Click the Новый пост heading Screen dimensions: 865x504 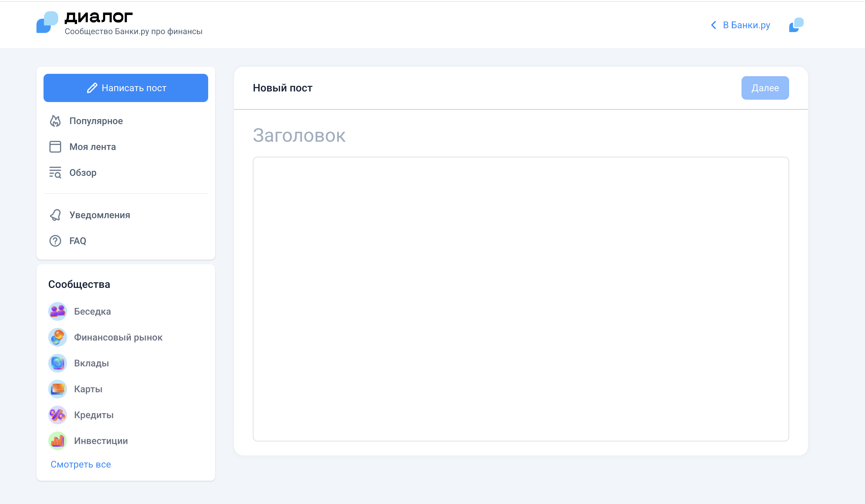283,88
